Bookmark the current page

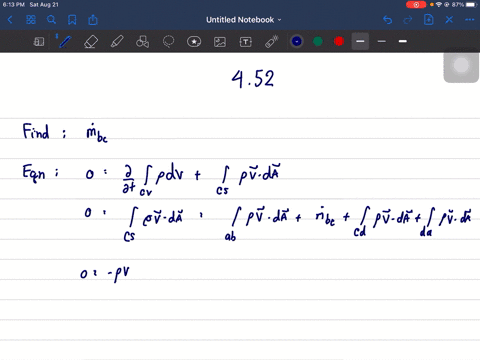[72, 20]
